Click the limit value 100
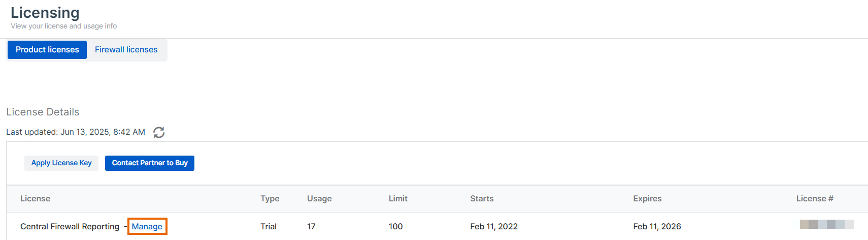 click(396, 226)
